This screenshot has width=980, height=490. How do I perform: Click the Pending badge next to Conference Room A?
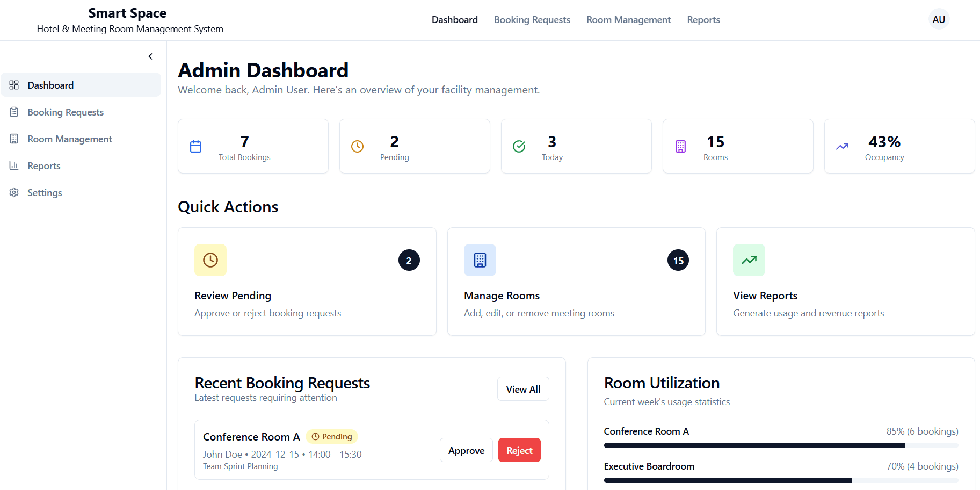[332, 436]
